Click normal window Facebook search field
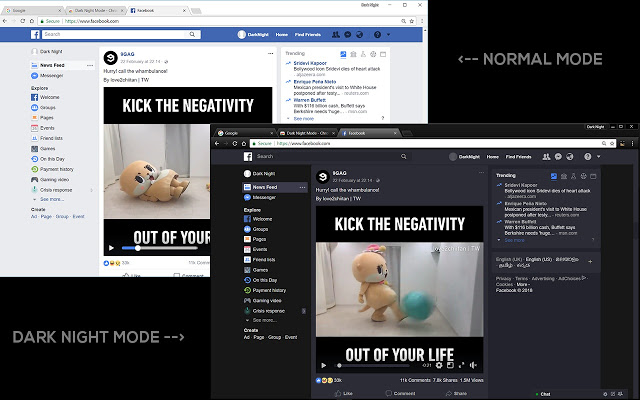640x400 pixels. [121, 34]
